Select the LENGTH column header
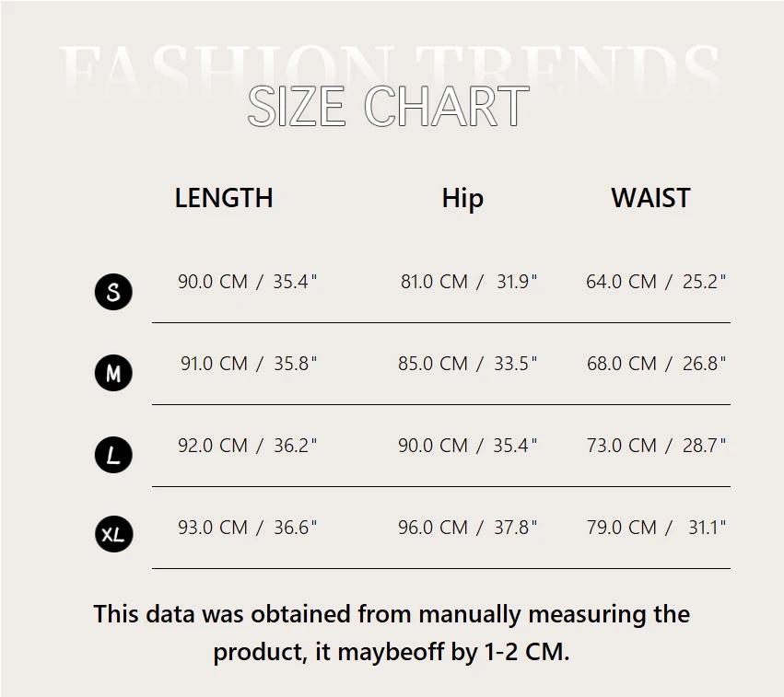The image size is (784, 697). click(x=224, y=198)
